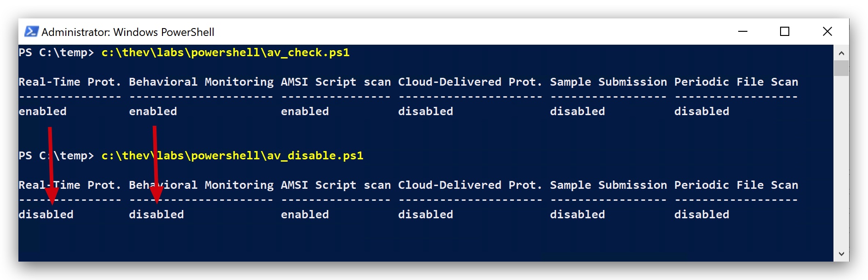
Task: Close the Administrator PowerShell window
Action: 827,31
